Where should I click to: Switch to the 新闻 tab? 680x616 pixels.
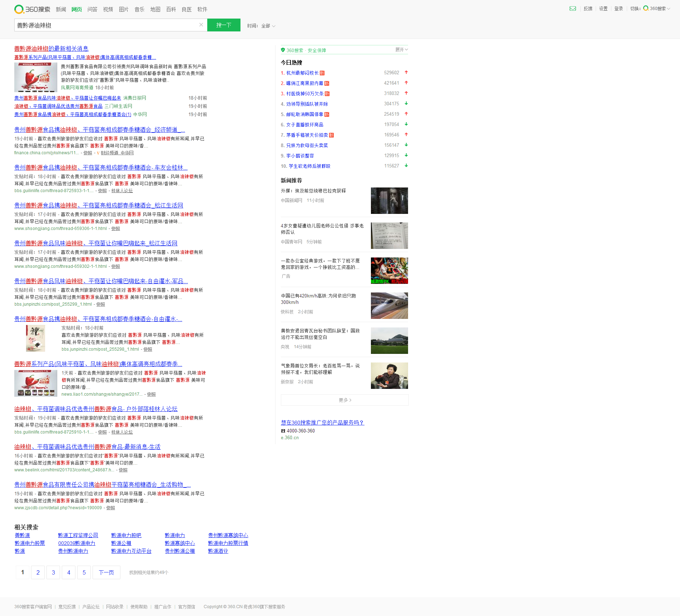61,10
